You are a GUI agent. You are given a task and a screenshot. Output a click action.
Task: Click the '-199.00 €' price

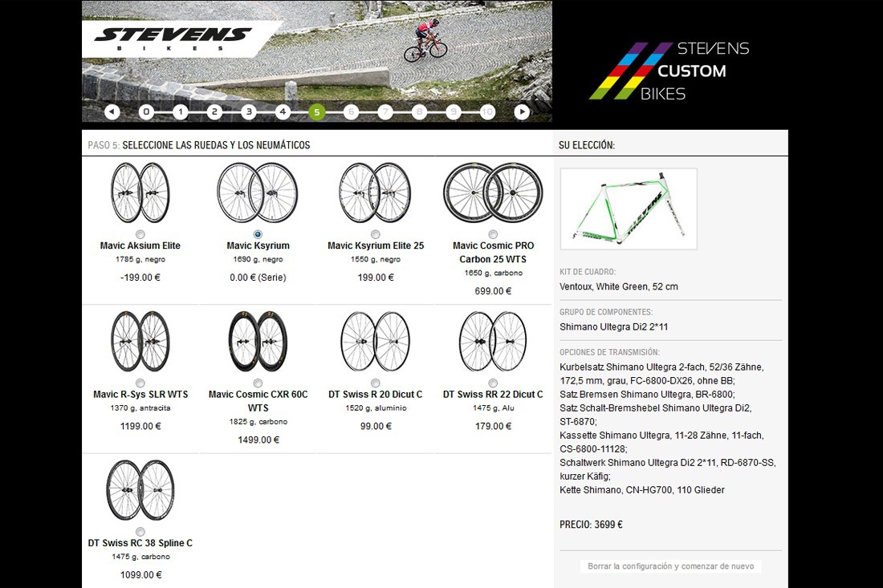140,278
